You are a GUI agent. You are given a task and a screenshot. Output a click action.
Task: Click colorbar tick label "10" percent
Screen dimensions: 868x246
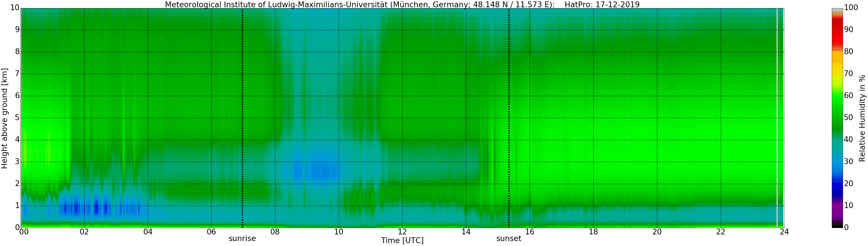pyautogui.click(x=848, y=206)
